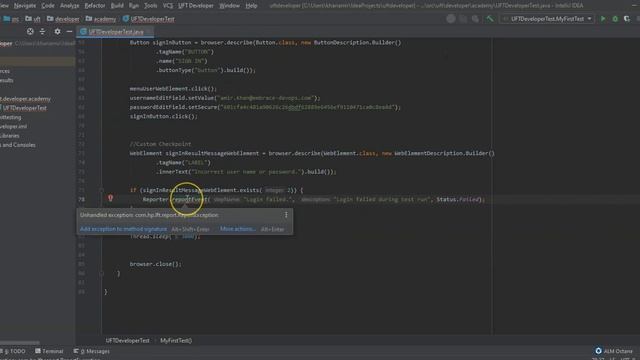The width and height of the screenshot is (640, 360).
Task: Open the Analyze menu
Action: [69, 6]
